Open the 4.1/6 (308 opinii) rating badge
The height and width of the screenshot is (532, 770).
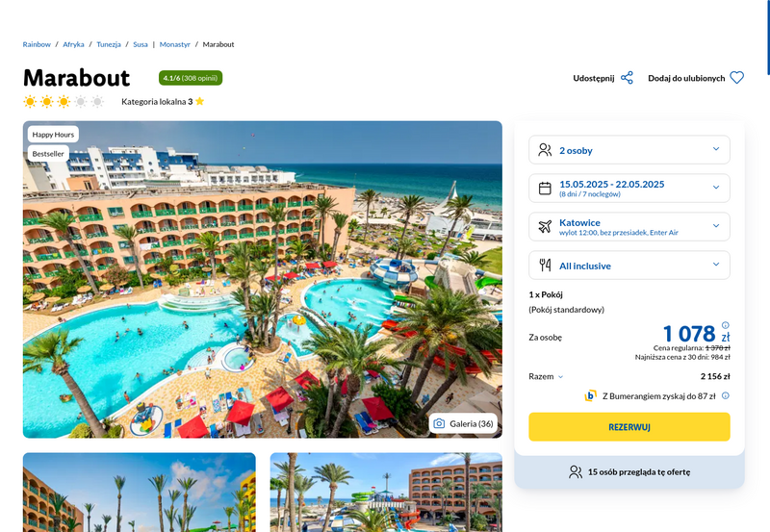pos(191,78)
